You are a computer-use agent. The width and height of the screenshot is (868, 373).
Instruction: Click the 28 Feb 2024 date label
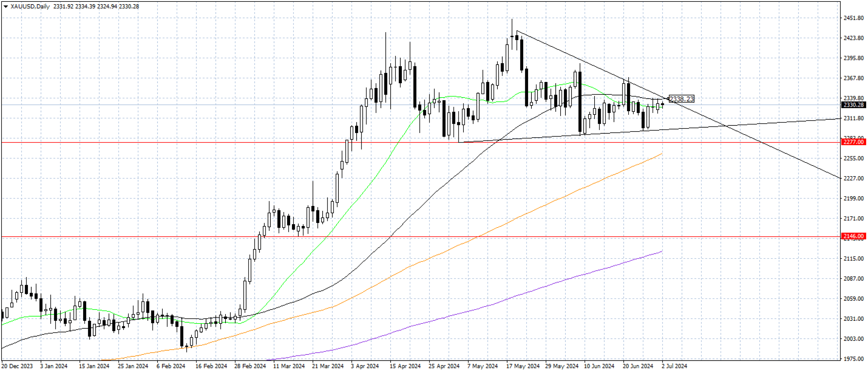click(250, 366)
